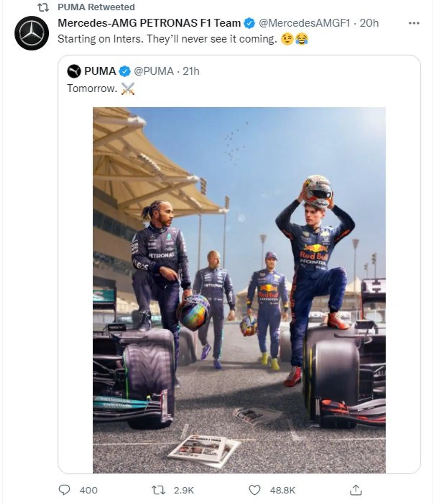Viewport: 433px width, 504px height.
Task: Open the 20h timestamp link
Action: point(369,23)
